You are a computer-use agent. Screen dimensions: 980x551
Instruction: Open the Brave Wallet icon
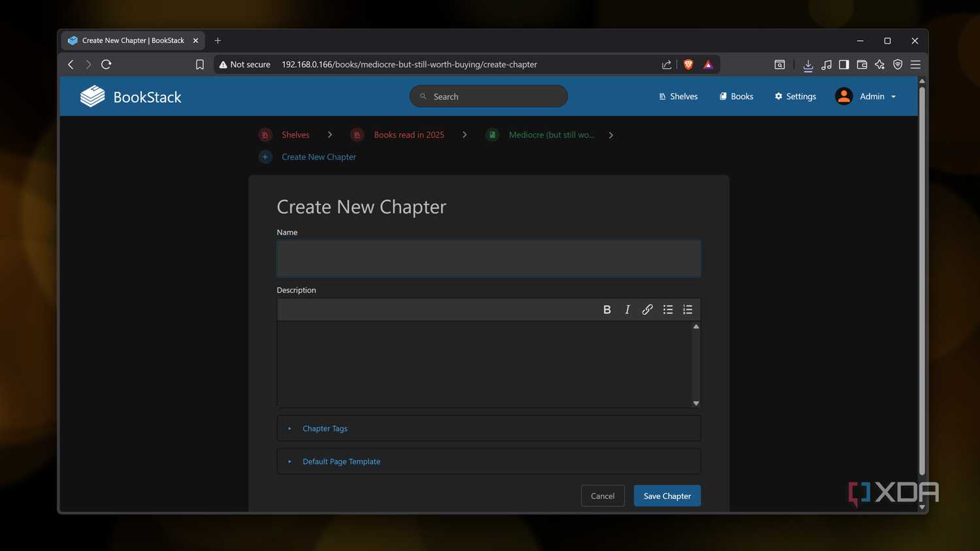pyautogui.click(x=862, y=65)
